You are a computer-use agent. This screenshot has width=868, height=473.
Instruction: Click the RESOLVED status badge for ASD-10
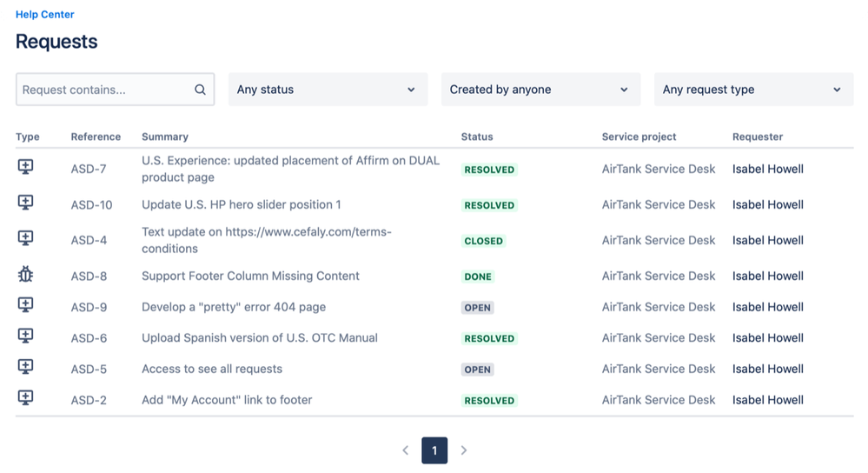[x=489, y=205]
